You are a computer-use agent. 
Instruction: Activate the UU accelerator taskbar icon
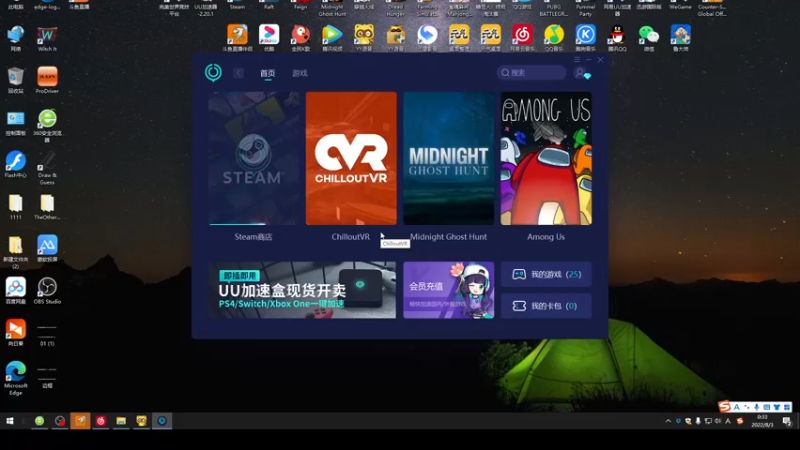click(162, 421)
